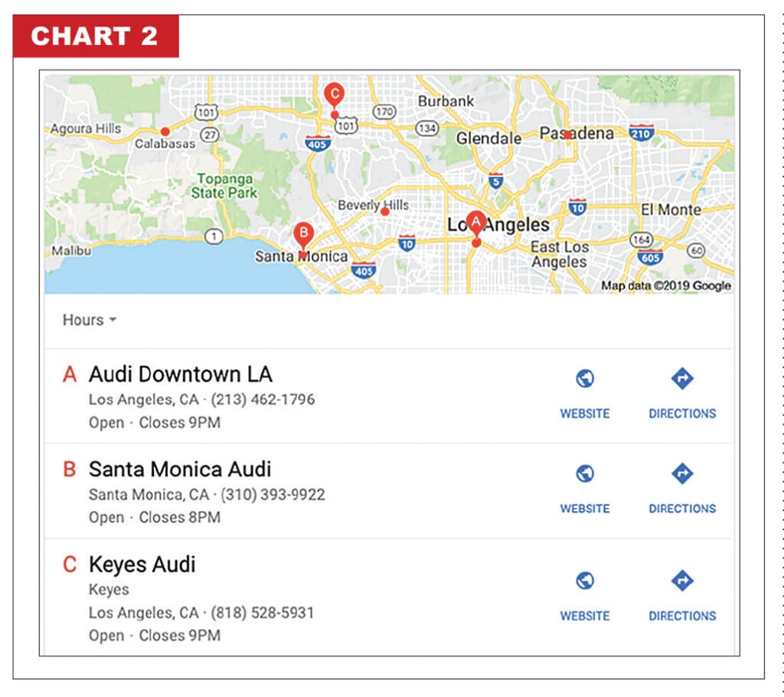This screenshot has height=697, width=784.
Task: Open the Audi Downtown LA listing title
Action: (181, 374)
